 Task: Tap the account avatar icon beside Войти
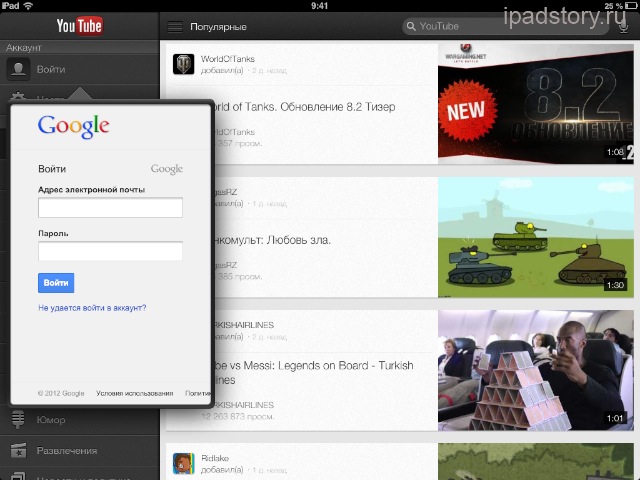pos(18,69)
